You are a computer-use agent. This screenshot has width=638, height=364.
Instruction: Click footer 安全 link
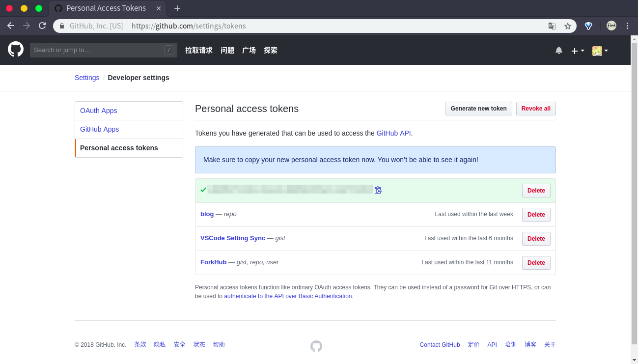pyautogui.click(x=180, y=345)
